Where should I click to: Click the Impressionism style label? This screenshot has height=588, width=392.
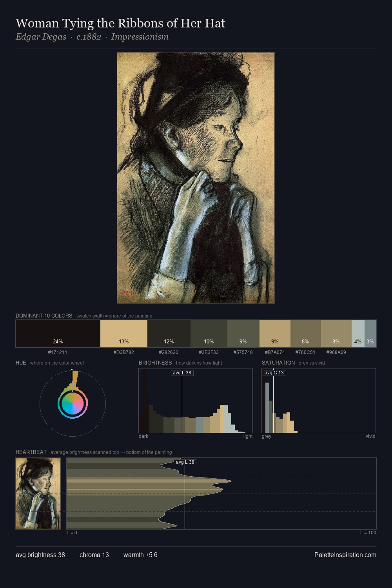coord(140,37)
